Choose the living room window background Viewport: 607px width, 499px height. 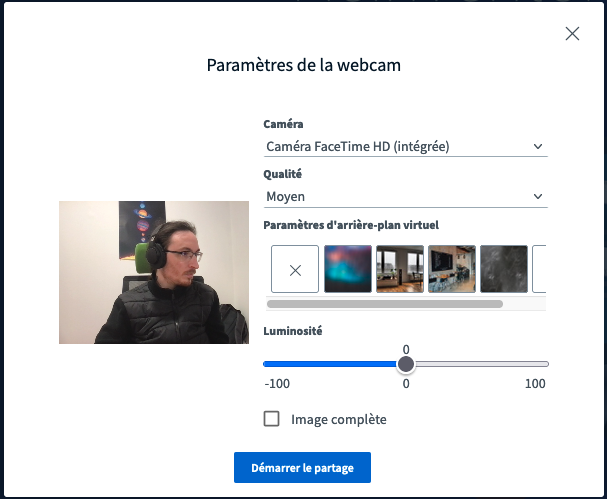pyautogui.click(x=400, y=269)
